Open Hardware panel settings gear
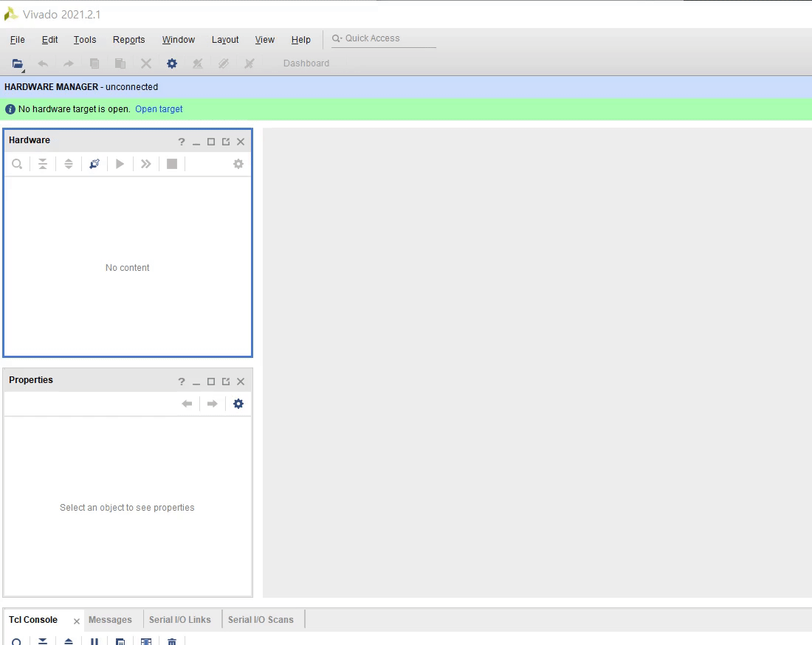Screen dimensions: 812x645 (x=238, y=164)
